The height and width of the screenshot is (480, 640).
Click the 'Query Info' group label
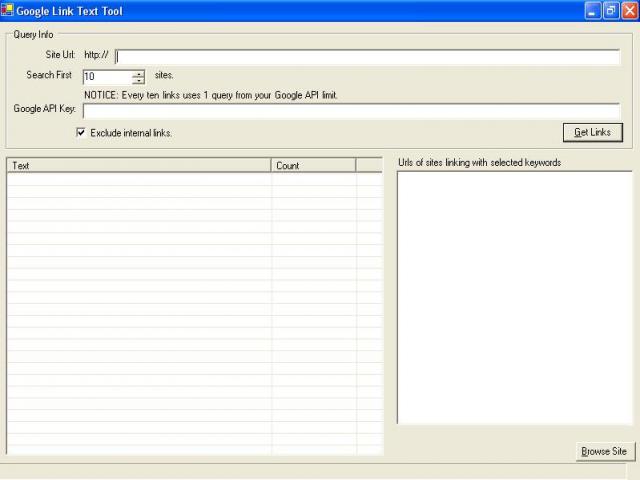coord(33,34)
